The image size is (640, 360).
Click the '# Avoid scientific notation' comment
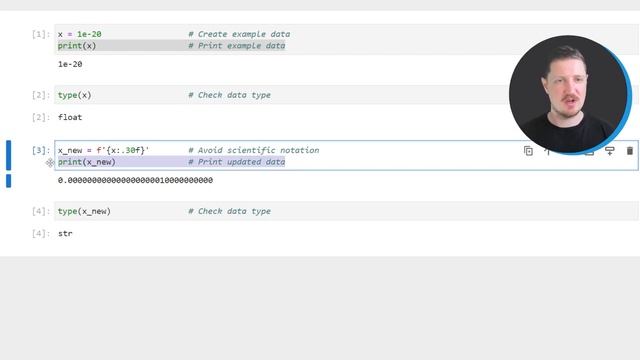tap(254, 151)
